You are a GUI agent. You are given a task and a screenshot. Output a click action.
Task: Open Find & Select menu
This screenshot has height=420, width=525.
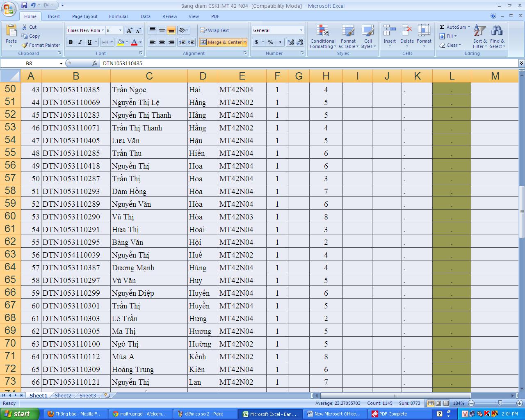coord(497,37)
